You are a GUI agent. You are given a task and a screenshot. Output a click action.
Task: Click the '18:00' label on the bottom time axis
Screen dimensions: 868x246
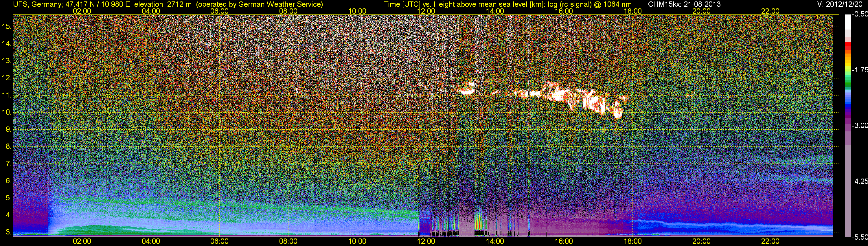tap(632, 241)
